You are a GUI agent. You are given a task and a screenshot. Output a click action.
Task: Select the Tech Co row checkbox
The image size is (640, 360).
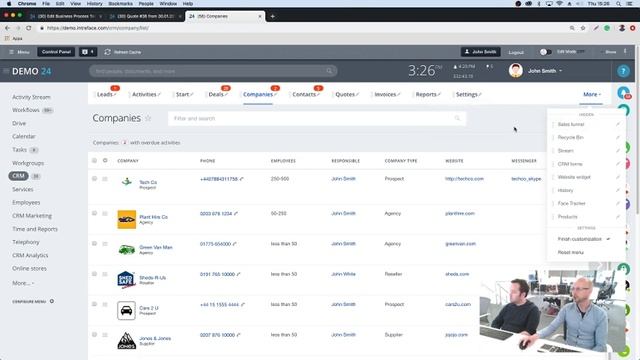tap(94, 179)
